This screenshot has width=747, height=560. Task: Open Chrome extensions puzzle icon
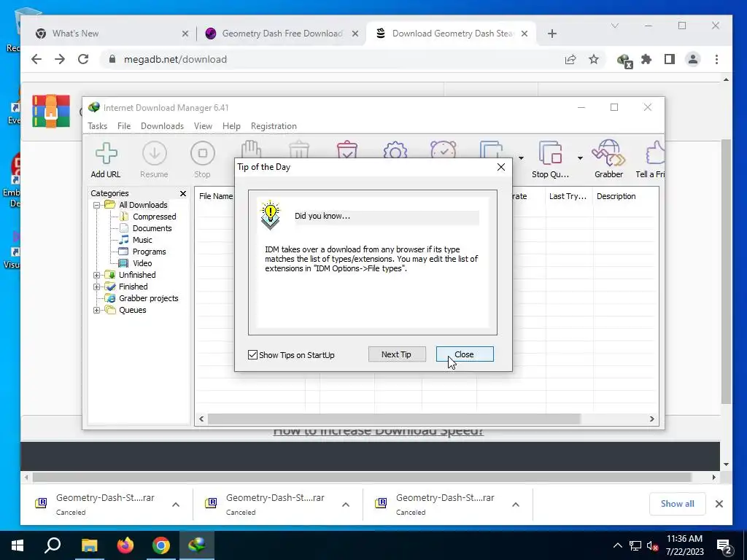[x=646, y=59]
